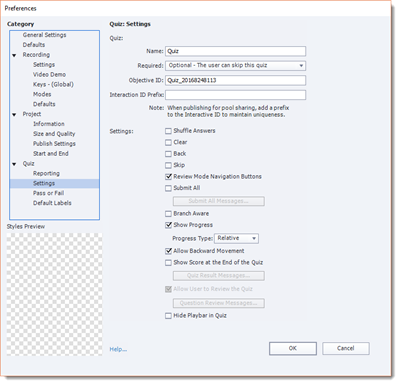Open Project Information category

[x=49, y=124]
